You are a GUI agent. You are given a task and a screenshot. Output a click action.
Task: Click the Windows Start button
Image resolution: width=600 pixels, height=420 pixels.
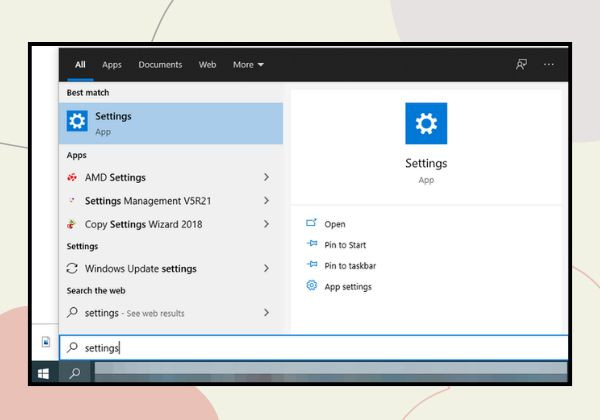(44, 374)
